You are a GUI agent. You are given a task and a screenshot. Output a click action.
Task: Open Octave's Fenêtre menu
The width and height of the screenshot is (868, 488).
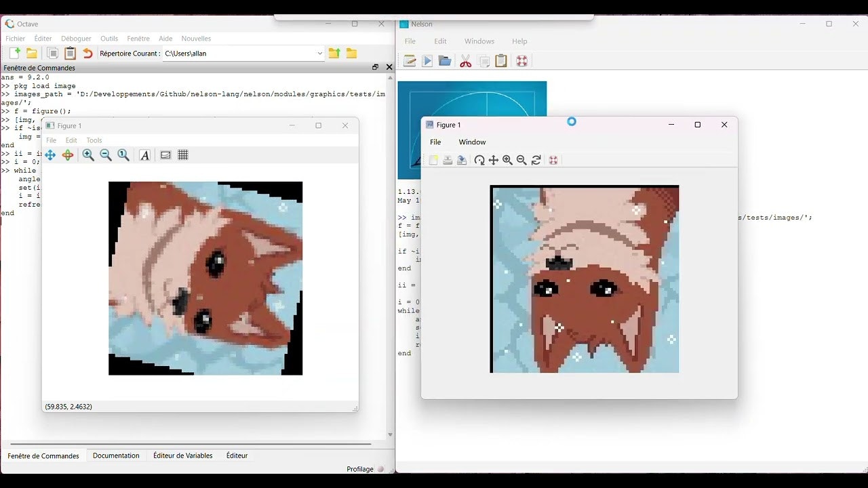tap(138, 39)
